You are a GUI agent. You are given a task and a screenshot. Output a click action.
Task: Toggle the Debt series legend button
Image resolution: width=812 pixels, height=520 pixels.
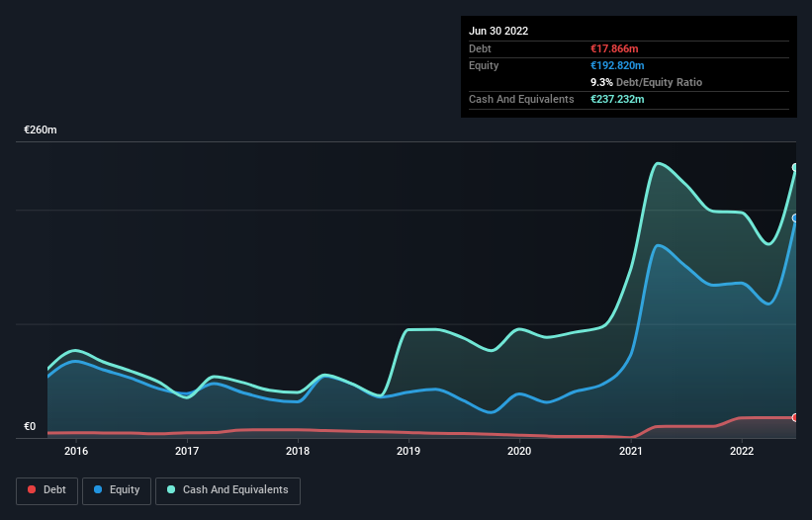46,490
